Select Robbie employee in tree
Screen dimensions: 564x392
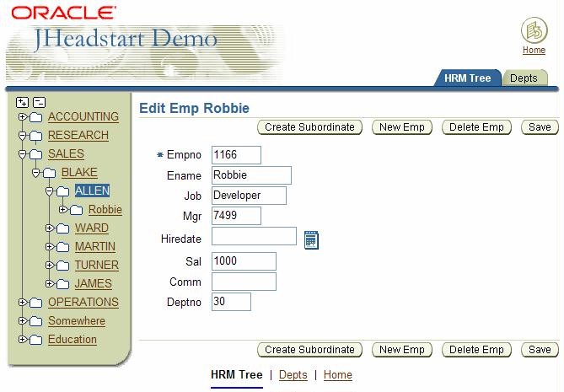(x=105, y=210)
